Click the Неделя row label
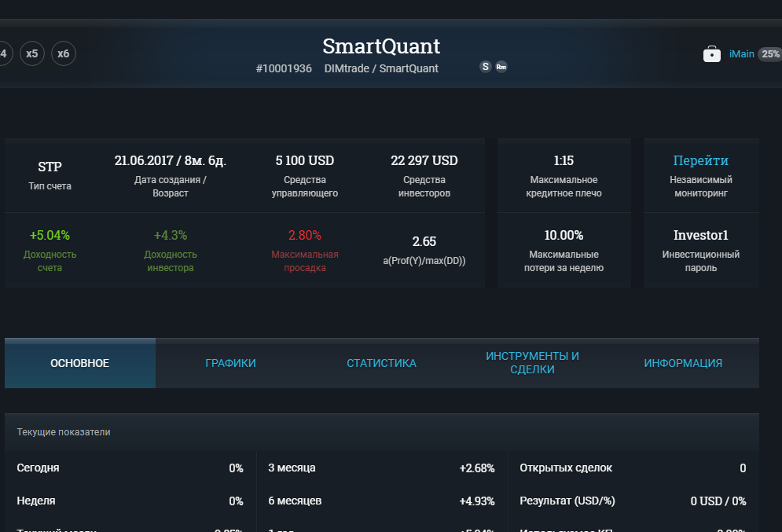Image resolution: width=782 pixels, height=532 pixels. (x=36, y=501)
